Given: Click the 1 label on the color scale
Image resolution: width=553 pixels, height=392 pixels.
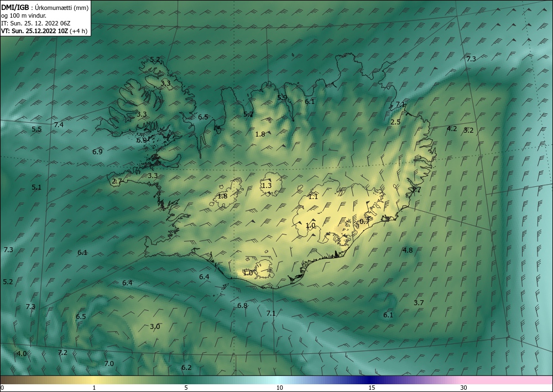Looking at the screenshot, I should (94, 388).
